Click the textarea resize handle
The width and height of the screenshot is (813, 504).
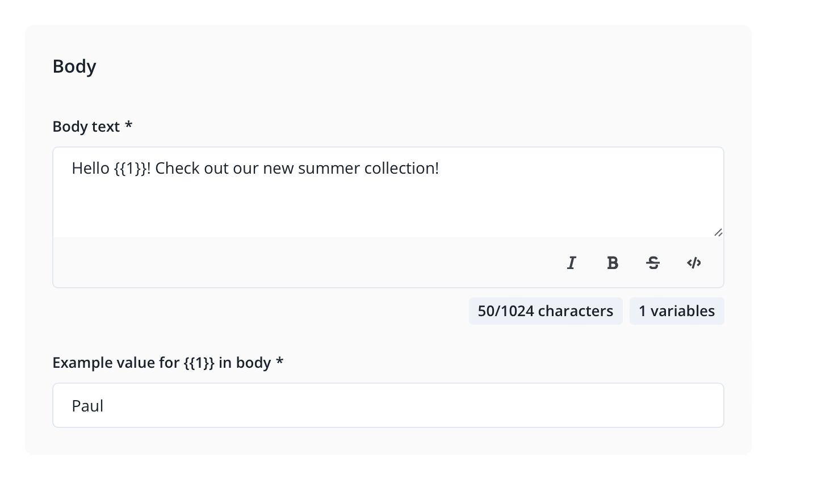718,232
